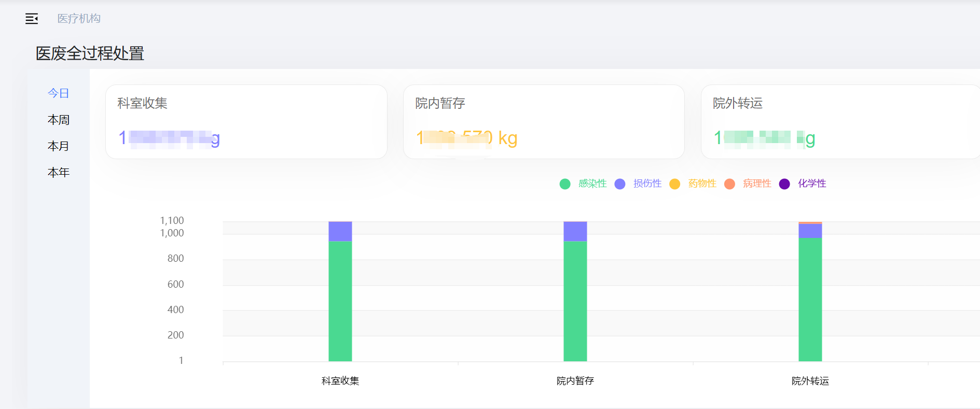
Task: Click the 院内暂存 x-axis label
Action: point(575,381)
